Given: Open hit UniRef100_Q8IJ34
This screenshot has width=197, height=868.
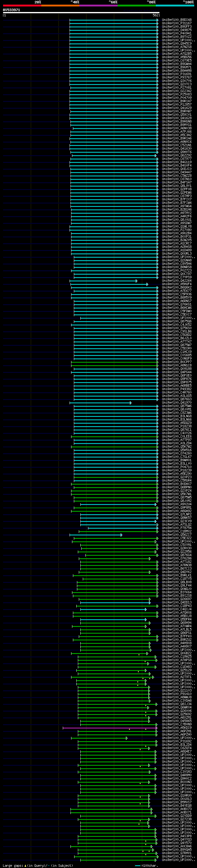Looking at the screenshot, I should coord(177,704).
